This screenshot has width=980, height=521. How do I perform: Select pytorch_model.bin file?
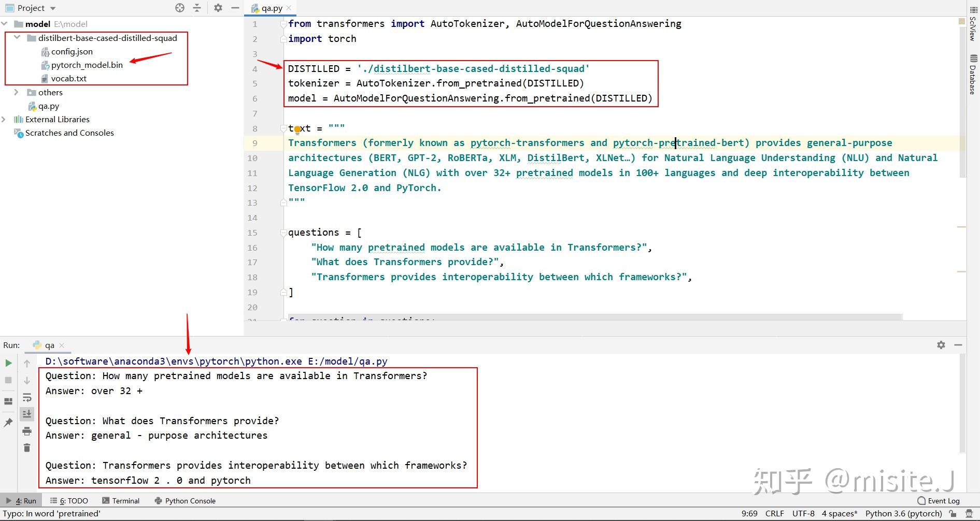87,65
